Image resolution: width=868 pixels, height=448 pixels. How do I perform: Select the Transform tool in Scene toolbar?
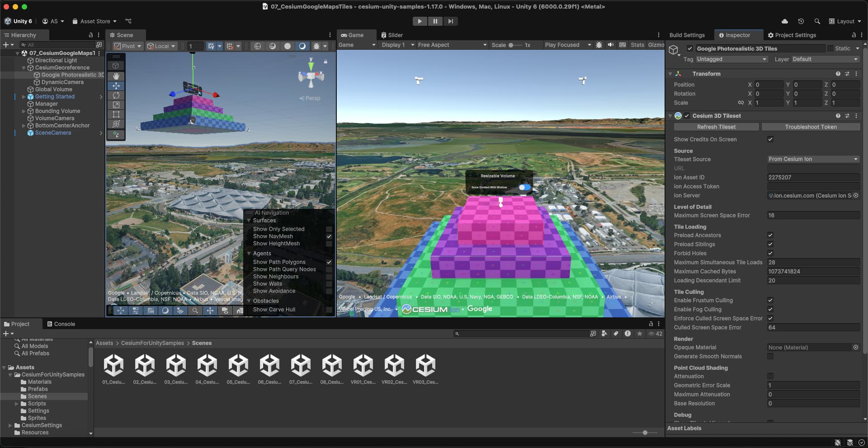(116, 124)
